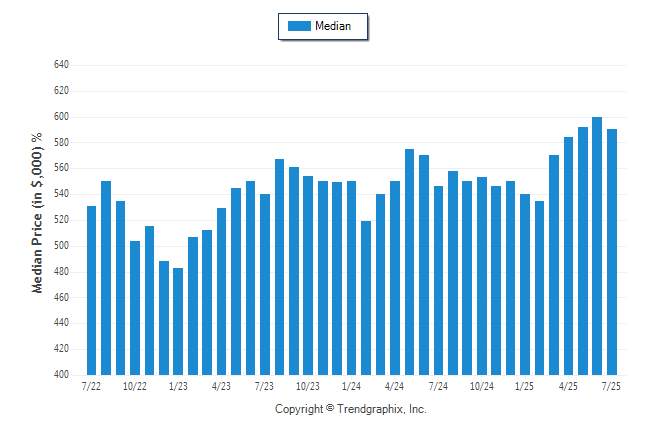The width and height of the screenshot is (646, 434).
Task: Select the bar for 10/23
Action: coord(308,275)
